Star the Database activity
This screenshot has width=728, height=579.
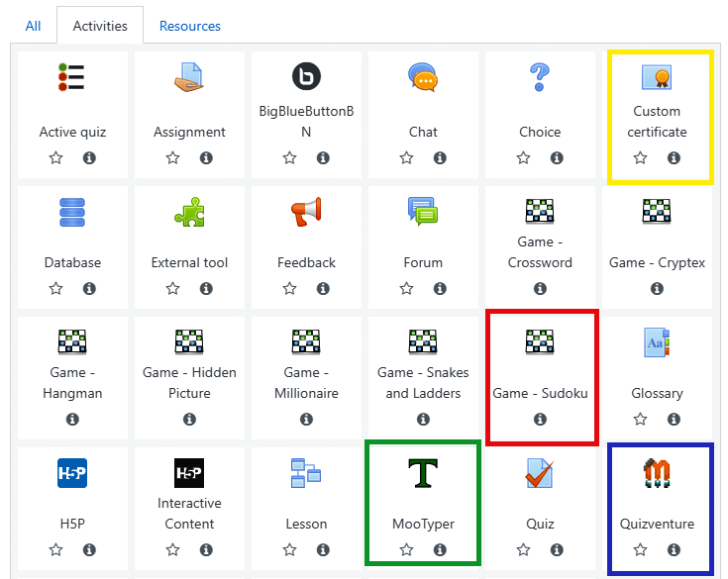pyautogui.click(x=55, y=289)
